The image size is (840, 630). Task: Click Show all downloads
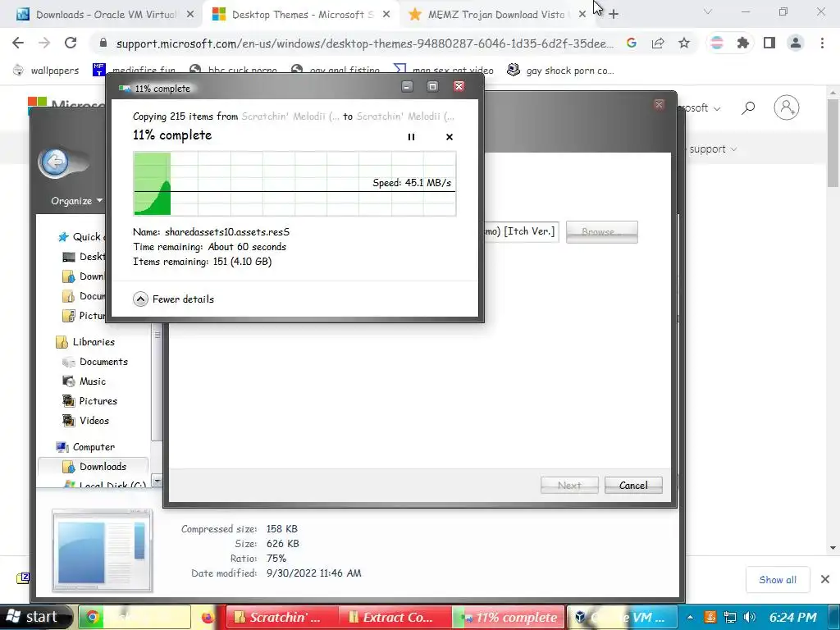pos(778,580)
